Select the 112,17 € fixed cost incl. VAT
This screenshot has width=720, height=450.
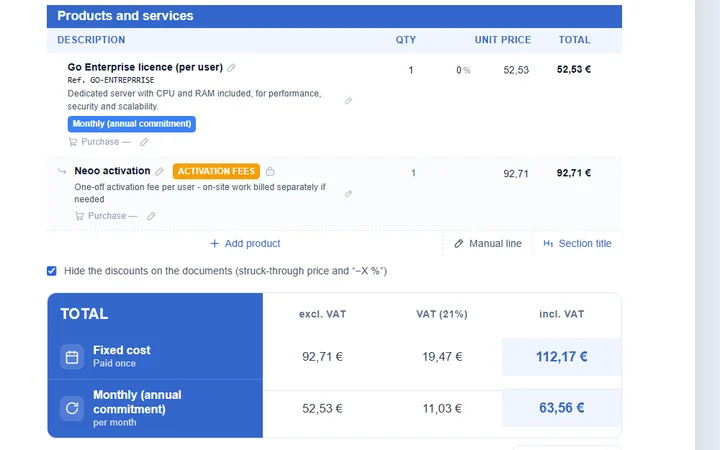tap(562, 357)
